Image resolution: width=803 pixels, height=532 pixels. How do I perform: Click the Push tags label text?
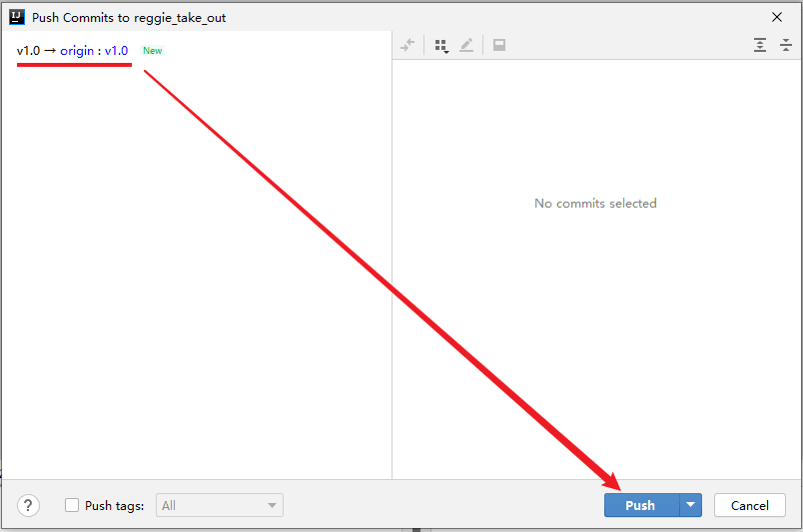pos(114,505)
